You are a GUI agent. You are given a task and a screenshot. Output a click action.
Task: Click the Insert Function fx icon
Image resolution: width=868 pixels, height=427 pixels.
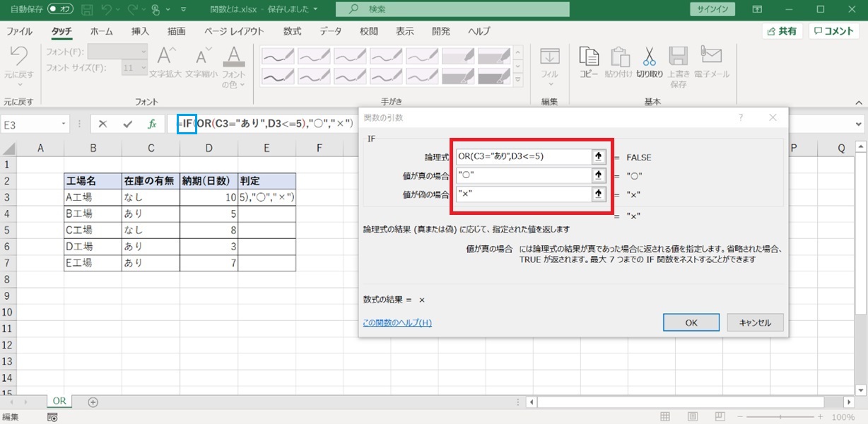[x=151, y=124]
